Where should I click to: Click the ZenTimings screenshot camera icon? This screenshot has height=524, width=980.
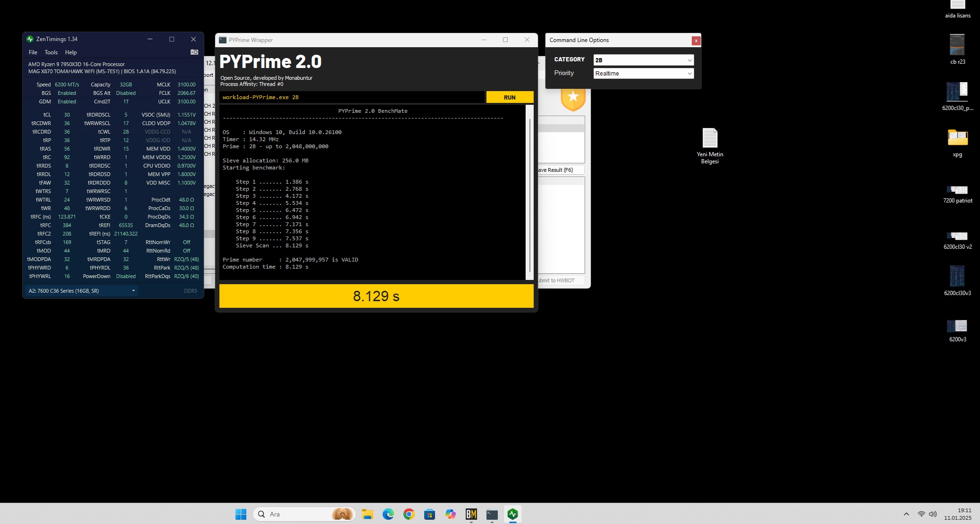pyautogui.click(x=194, y=52)
